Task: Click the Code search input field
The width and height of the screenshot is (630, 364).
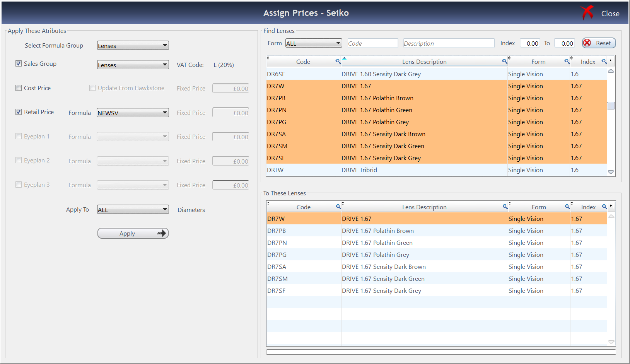Action: pos(373,43)
